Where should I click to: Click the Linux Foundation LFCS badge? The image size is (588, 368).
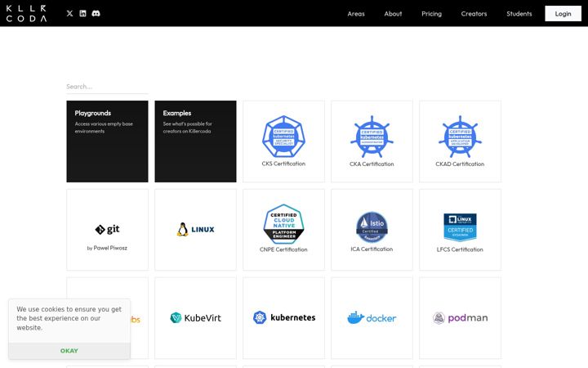click(460, 227)
